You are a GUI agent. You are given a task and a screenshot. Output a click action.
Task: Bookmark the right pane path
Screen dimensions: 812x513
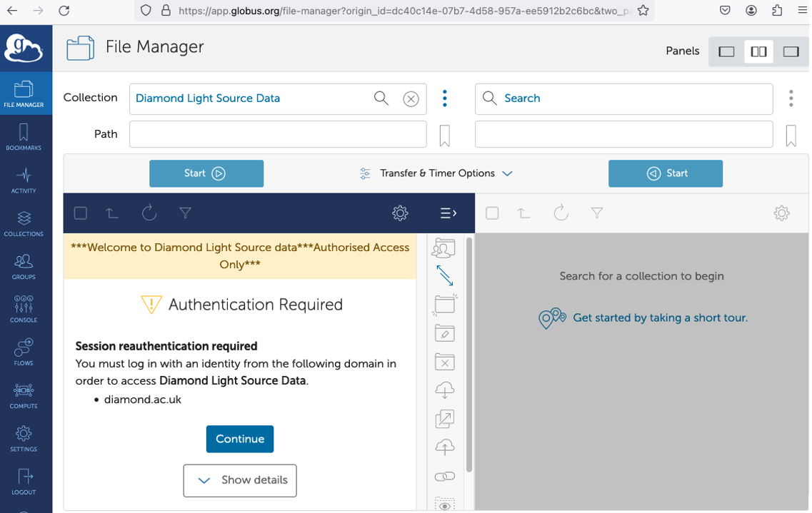791,136
